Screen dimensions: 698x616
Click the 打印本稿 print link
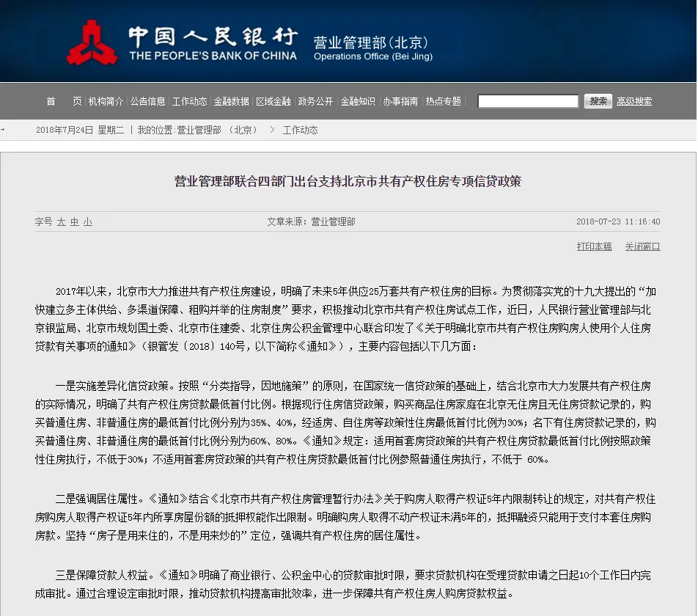(x=595, y=246)
